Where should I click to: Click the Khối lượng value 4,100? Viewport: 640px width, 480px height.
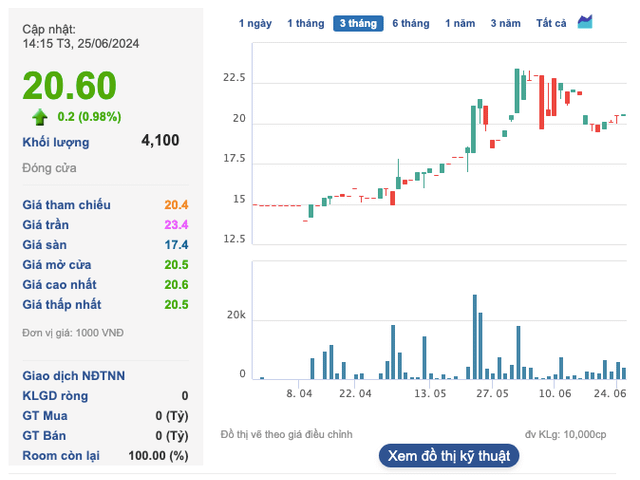pos(160,141)
